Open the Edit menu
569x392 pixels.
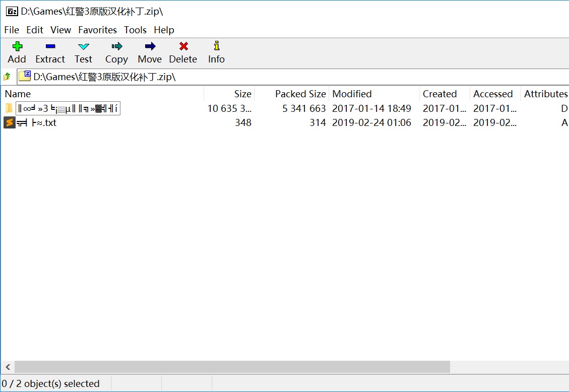tap(34, 30)
